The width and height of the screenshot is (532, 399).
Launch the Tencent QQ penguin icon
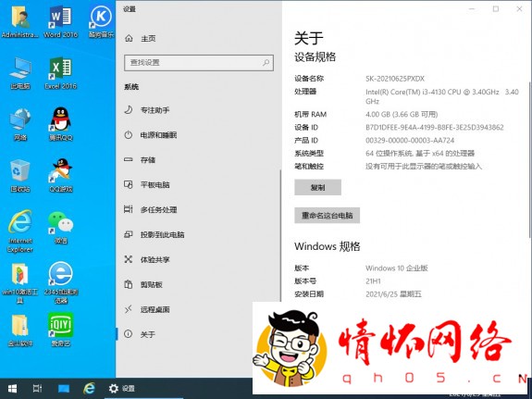tap(61, 124)
